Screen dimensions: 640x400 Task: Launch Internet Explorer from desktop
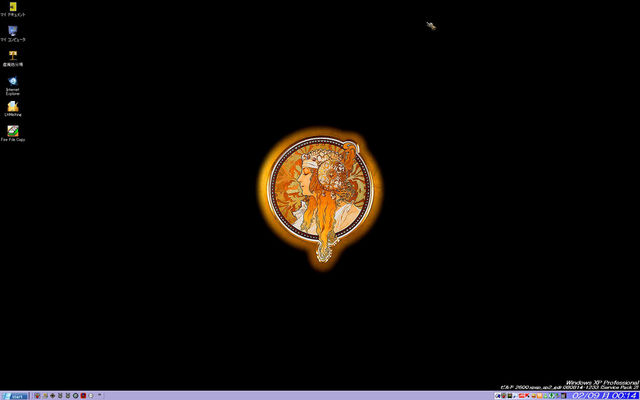click(13, 85)
